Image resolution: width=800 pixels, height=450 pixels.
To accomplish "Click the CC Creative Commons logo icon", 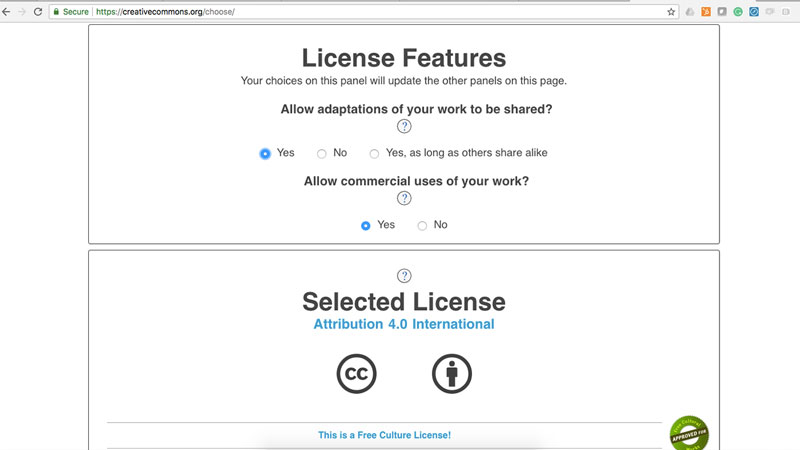I will pos(356,373).
